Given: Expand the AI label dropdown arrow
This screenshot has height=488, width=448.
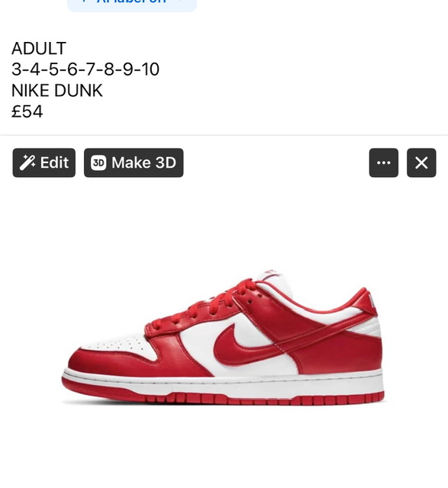Looking at the screenshot, I should (x=180, y=1).
